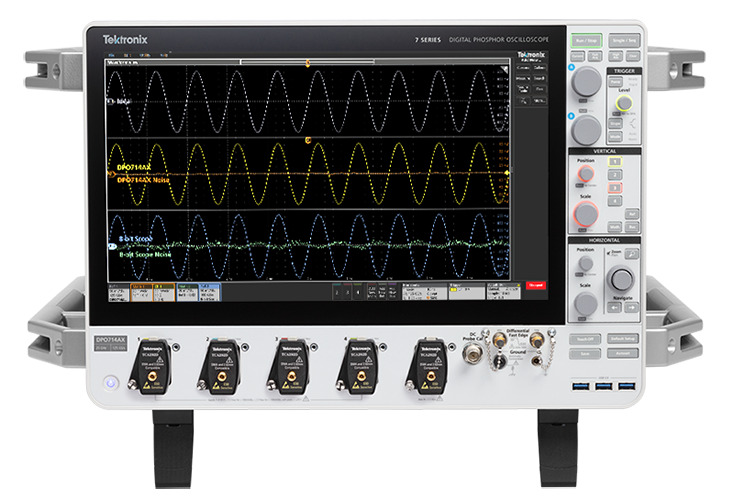Screen dimensions: 734x500
Task: Click the on-screen Callout button
Action: 539,67
